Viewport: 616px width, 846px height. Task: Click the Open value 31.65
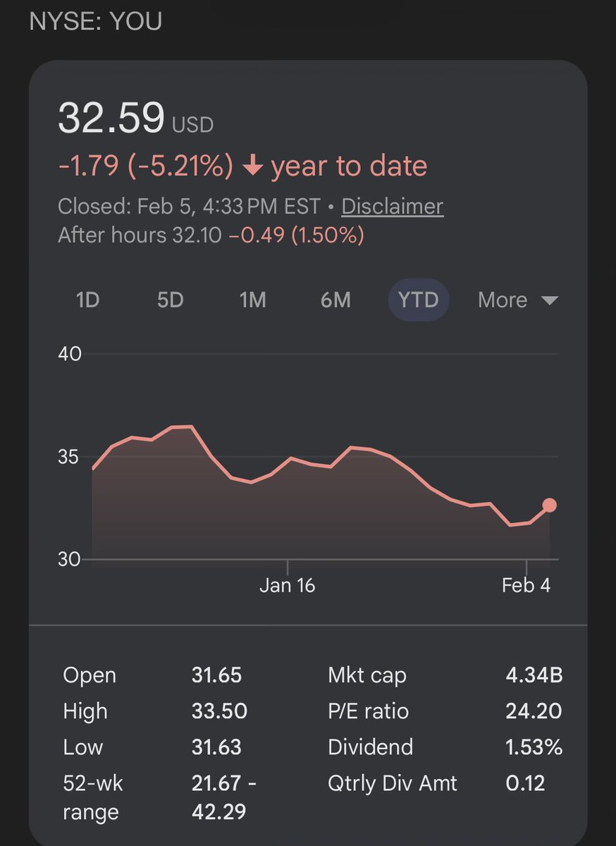click(x=217, y=675)
